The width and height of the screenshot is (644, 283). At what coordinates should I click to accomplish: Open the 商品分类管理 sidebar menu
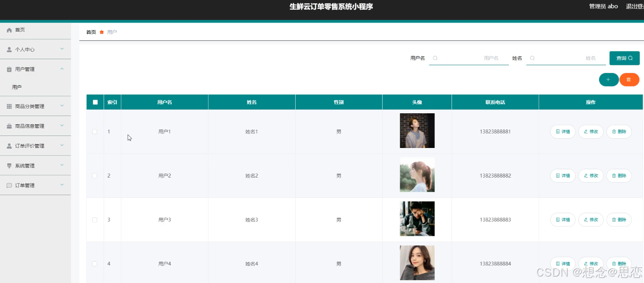coord(35,106)
